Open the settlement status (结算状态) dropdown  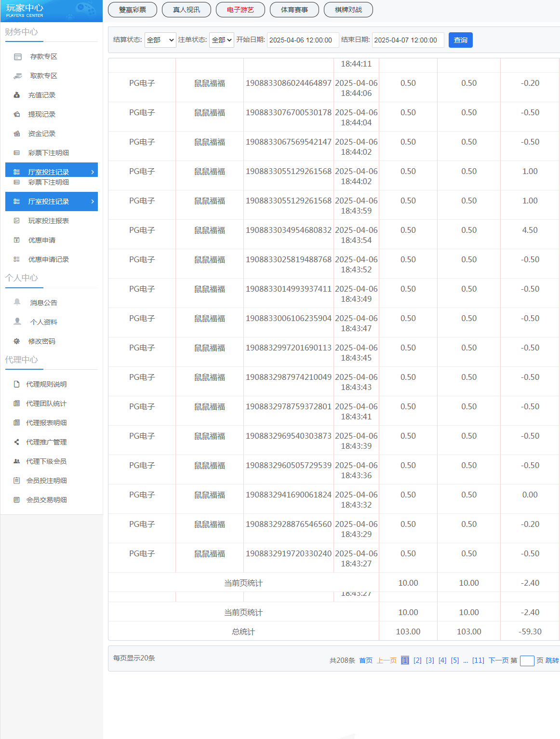(x=160, y=40)
